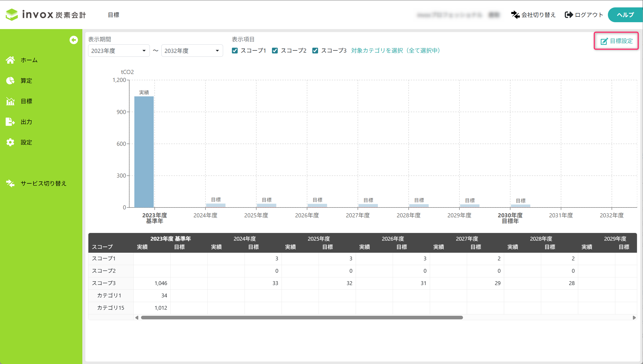Click the ヘルプ button
This screenshot has height=364, width=643.
625,15
